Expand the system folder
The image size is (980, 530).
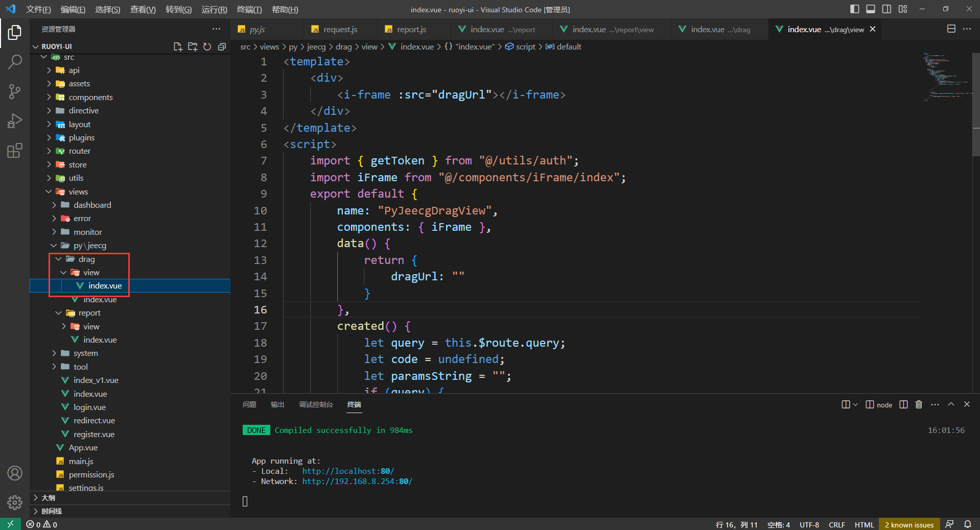click(54, 353)
